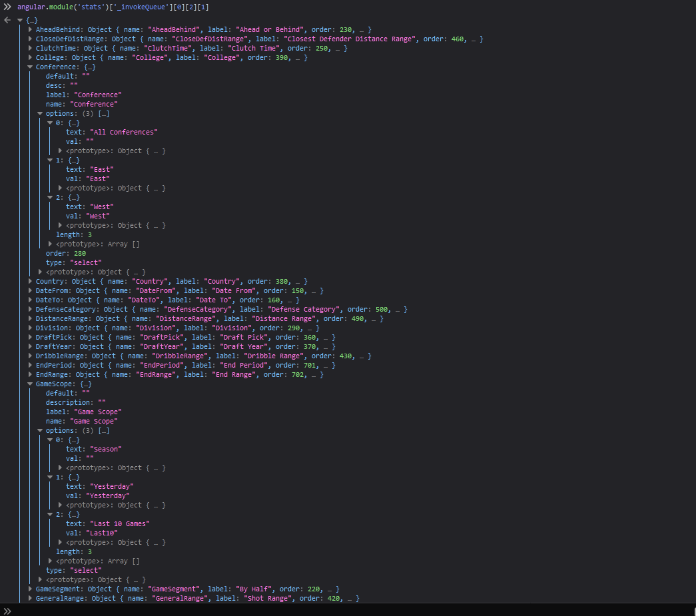This screenshot has height=616, width=696.
Task: Click GameScope description empty string
Action: point(102,402)
